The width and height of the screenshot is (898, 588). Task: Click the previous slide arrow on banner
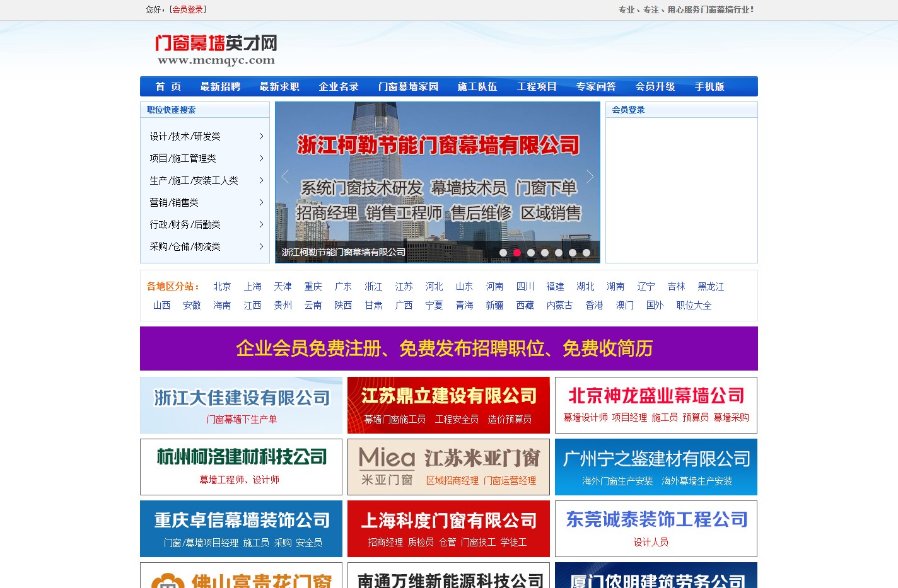click(x=285, y=177)
